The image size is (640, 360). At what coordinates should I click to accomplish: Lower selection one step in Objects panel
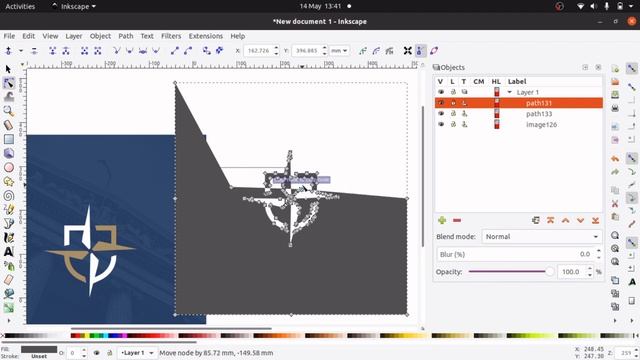point(580,220)
